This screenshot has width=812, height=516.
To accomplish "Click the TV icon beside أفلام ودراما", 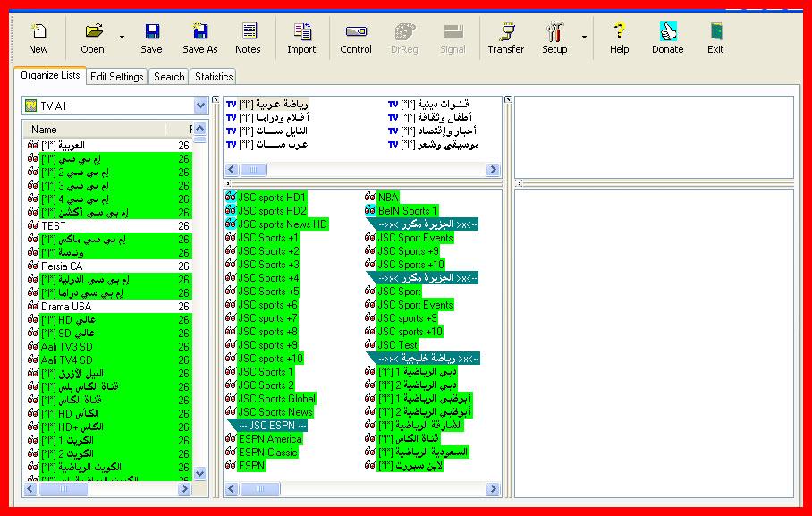I will (232, 118).
